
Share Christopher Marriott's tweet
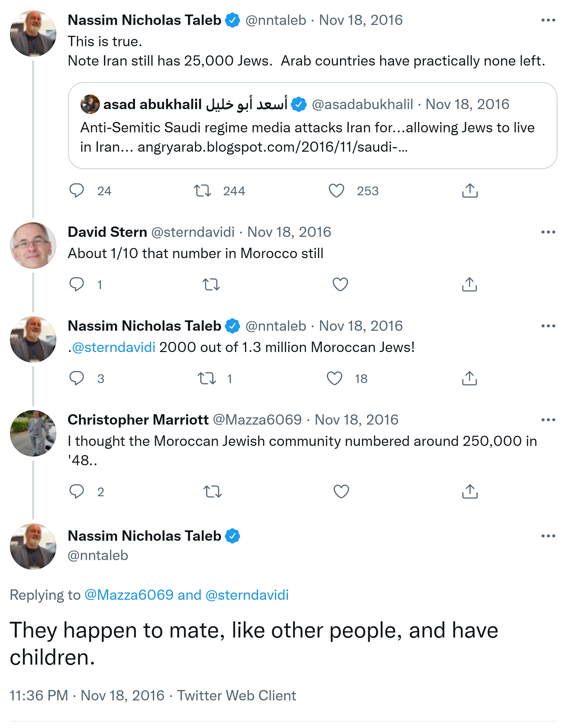[470, 492]
